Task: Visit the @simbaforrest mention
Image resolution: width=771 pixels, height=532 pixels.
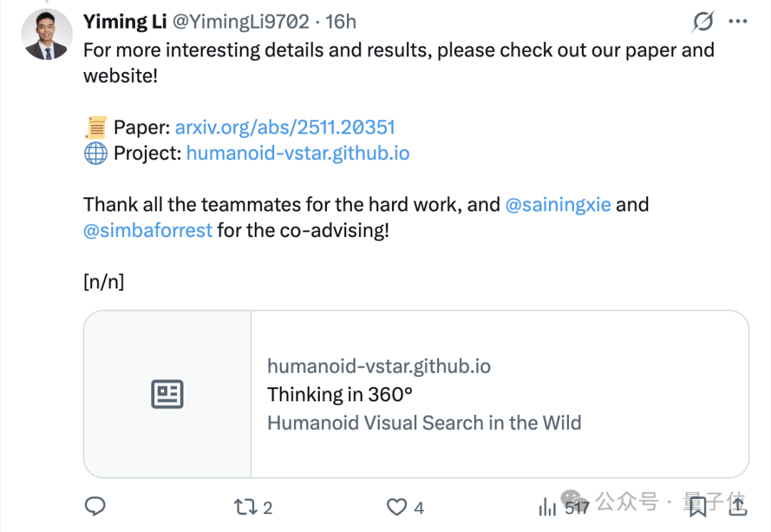Action: tap(148, 231)
